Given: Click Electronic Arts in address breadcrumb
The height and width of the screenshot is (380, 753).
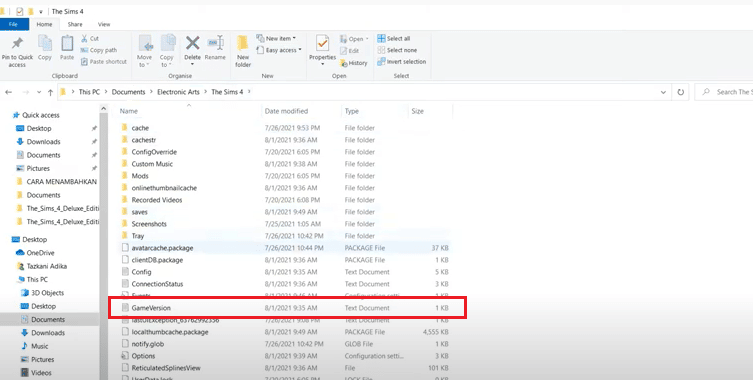Looking at the screenshot, I should (178, 92).
